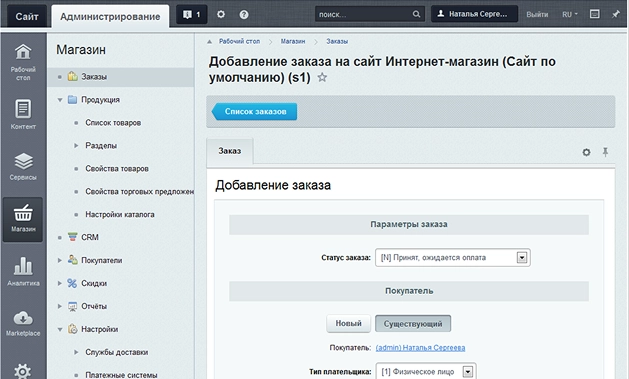The height and width of the screenshot is (379, 629).
Task: Open Список товаров in the menu
Action: (113, 123)
